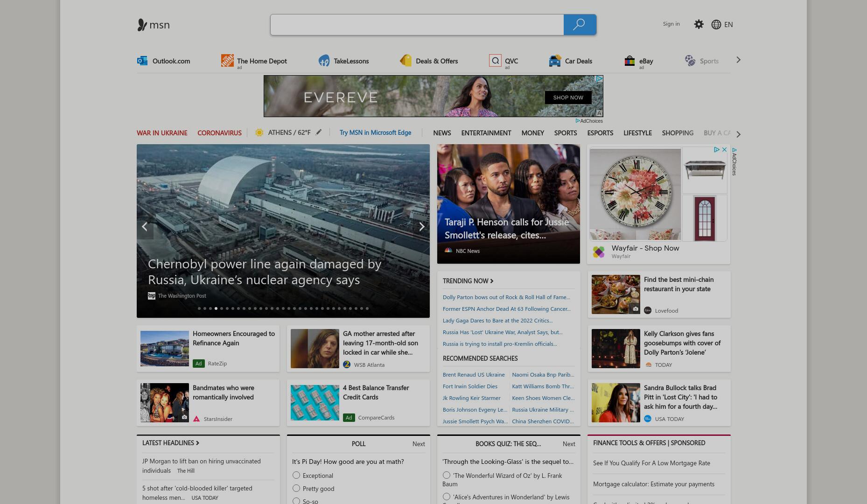The height and width of the screenshot is (504, 867).
Task: Open Dolly Parton trending story link
Action: click(x=506, y=297)
